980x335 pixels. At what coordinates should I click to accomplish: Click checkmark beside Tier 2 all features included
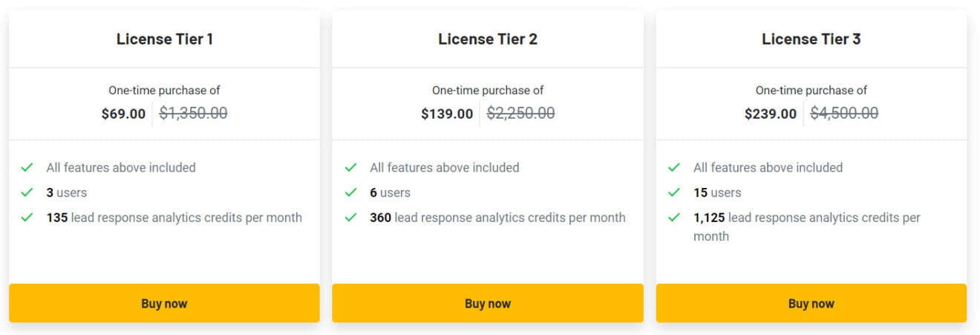[351, 168]
